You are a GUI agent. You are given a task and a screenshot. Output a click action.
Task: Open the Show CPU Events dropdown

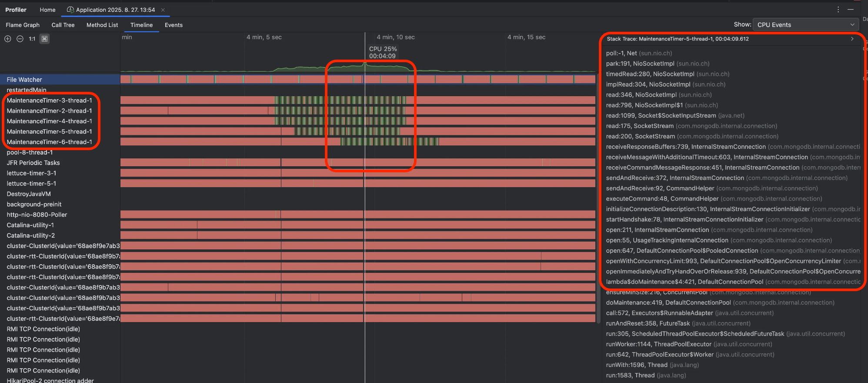click(805, 25)
